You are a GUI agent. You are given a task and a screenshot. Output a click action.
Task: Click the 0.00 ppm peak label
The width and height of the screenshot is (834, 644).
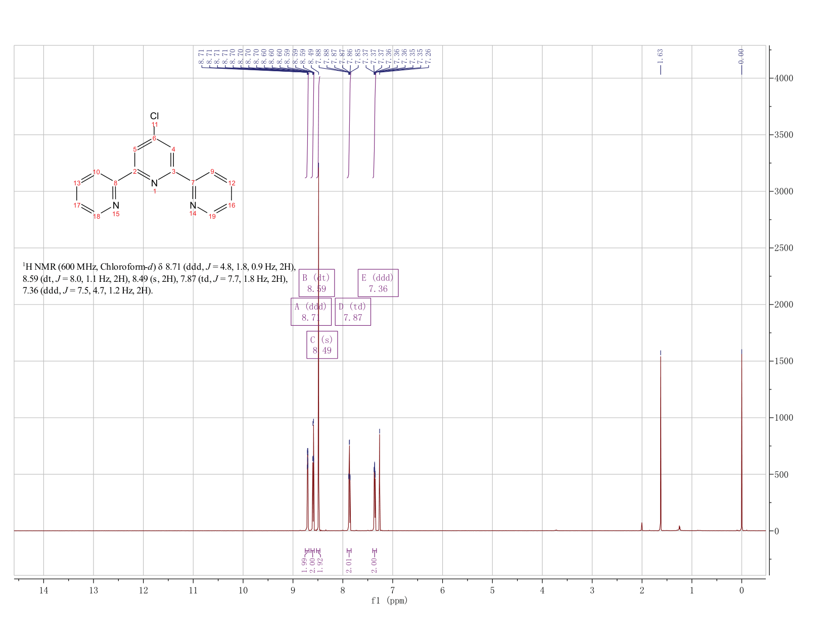pyautogui.click(x=741, y=55)
